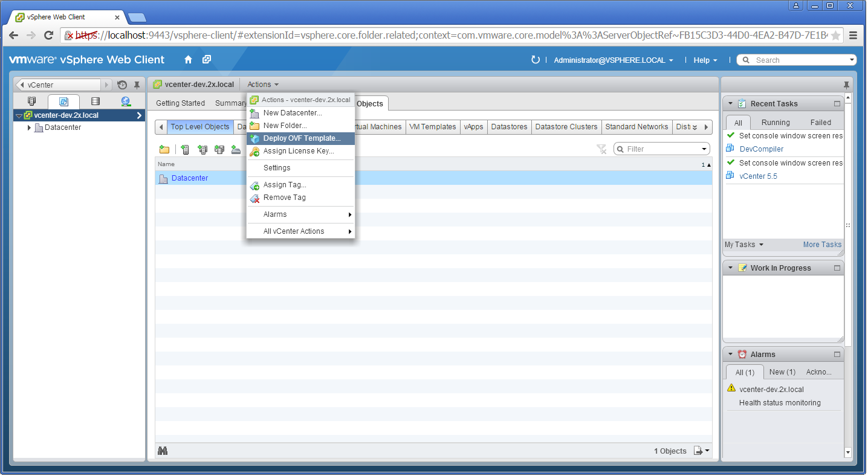Select New Datacenter... from Actions menu
The height and width of the screenshot is (476, 868).
click(x=300, y=113)
